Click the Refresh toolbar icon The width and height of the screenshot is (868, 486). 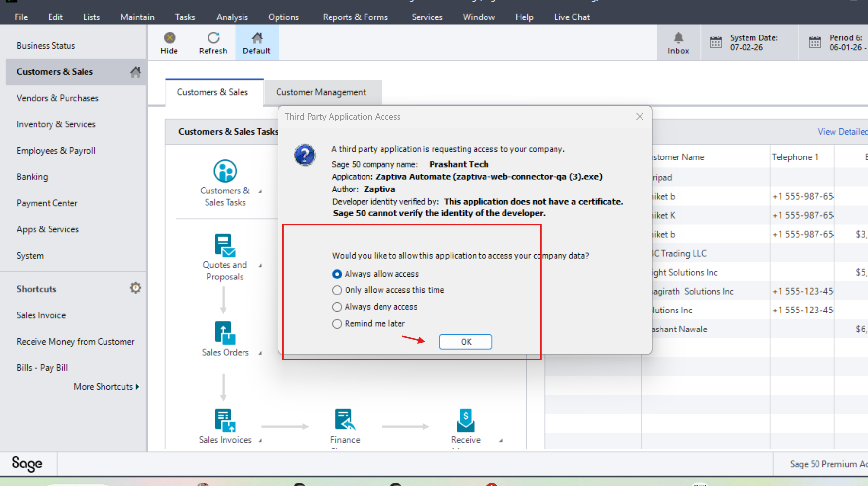[213, 38]
